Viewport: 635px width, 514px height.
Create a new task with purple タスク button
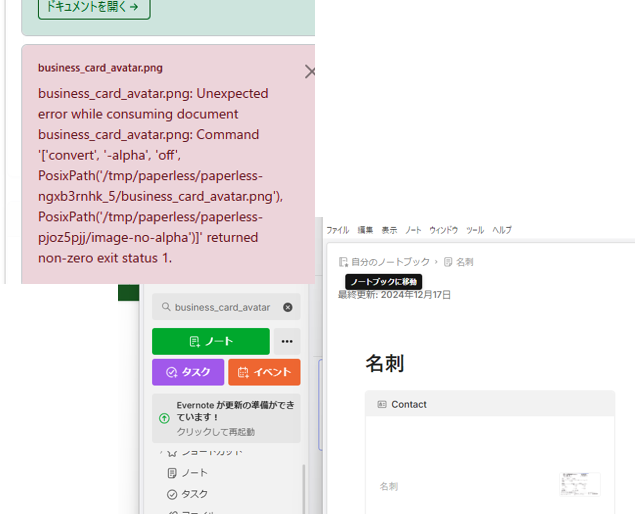click(x=188, y=372)
